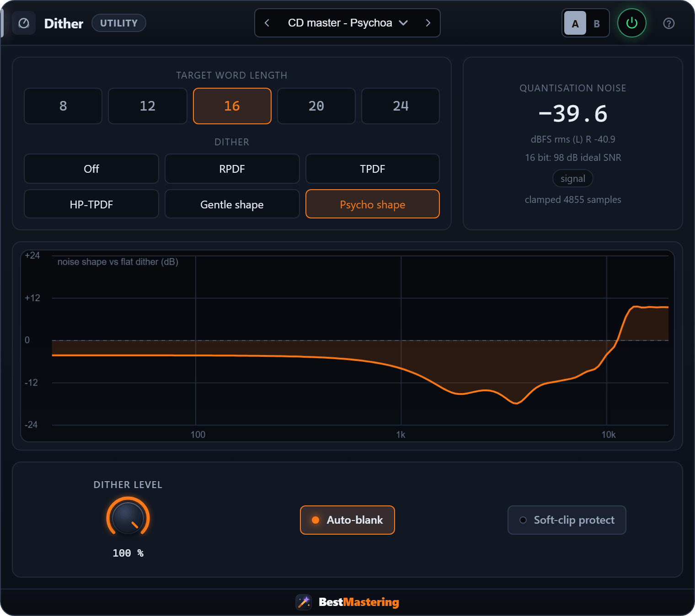This screenshot has width=695, height=616.
Task: Set target word length to 12 bits
Action: (x=148, y=106)
